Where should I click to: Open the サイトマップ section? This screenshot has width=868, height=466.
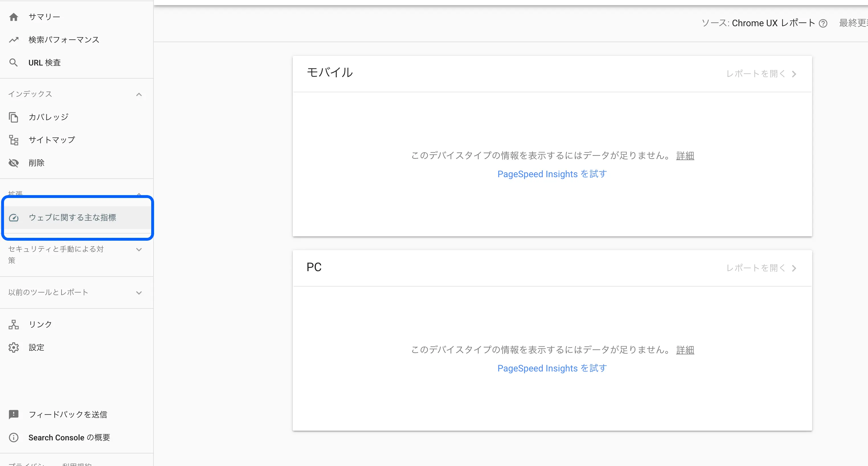(x=77, y=140)
